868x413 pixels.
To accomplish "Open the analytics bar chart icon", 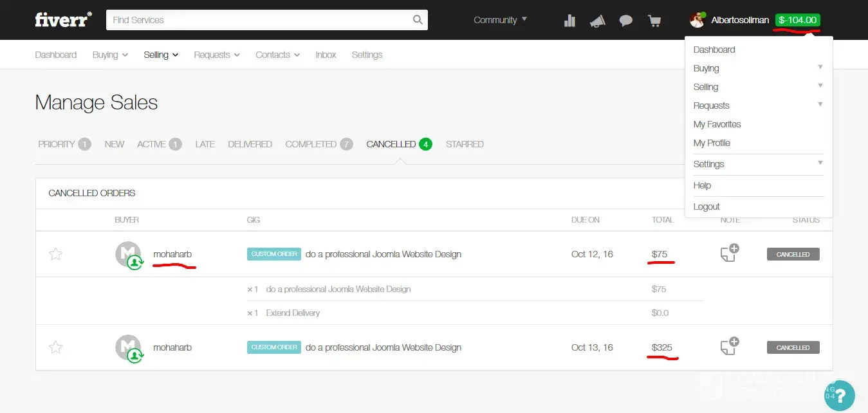I will point(569,21).
